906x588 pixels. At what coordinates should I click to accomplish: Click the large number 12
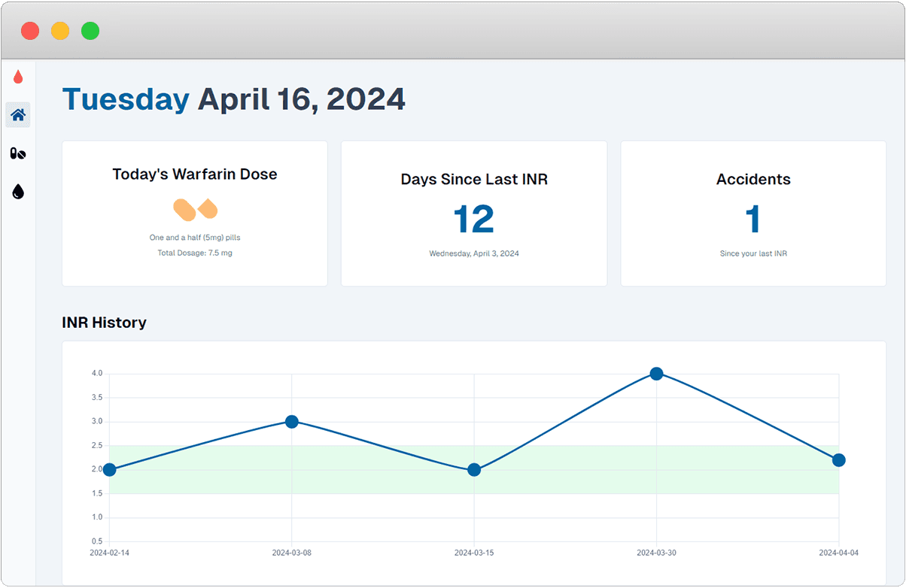coord(474,220)
